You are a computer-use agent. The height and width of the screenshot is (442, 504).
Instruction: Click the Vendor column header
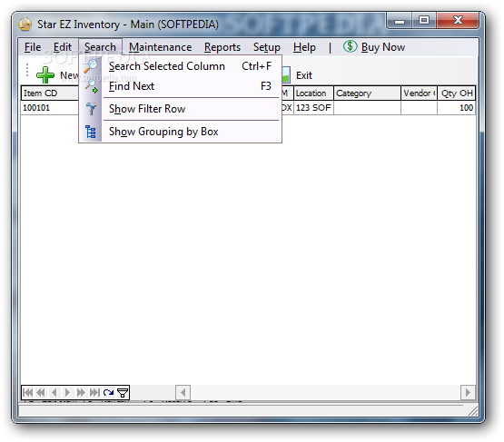419,93
